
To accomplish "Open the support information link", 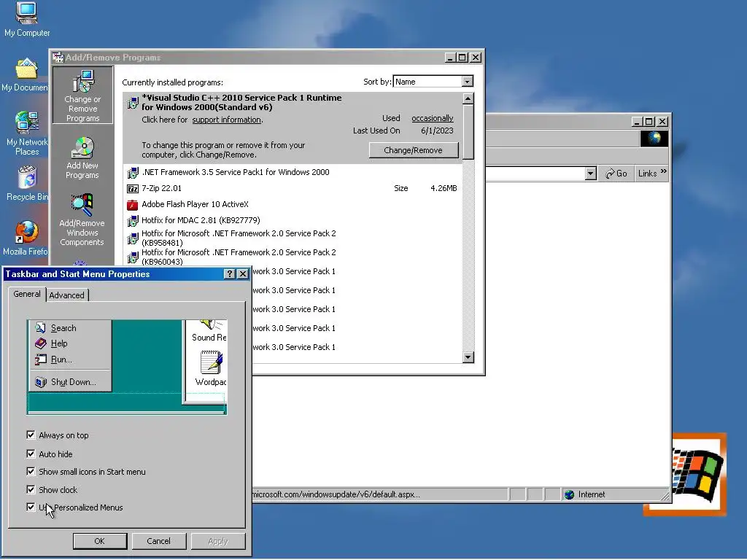I will (226, 120).
